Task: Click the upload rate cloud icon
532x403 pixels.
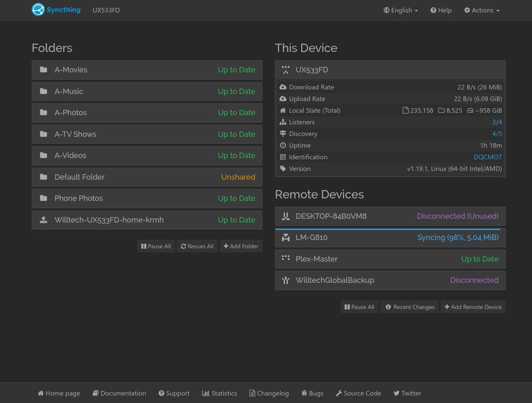Action: (x=283, y=98)
